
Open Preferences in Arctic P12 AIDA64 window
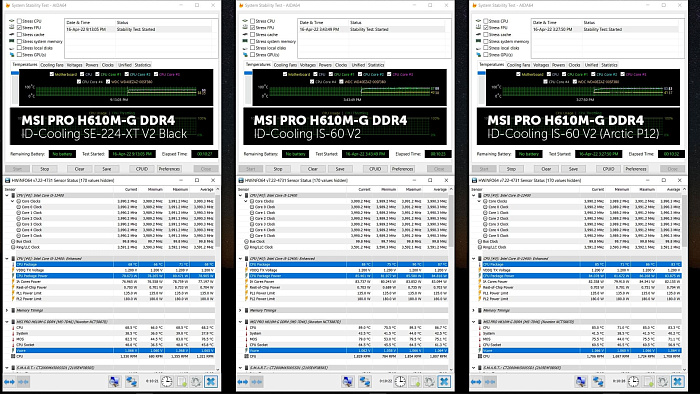pos(636,169)
